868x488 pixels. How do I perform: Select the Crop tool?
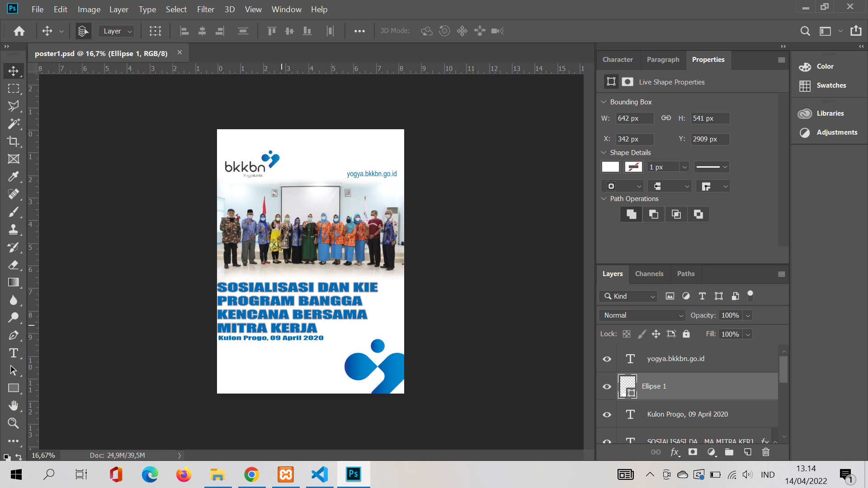tap(14, 141)
